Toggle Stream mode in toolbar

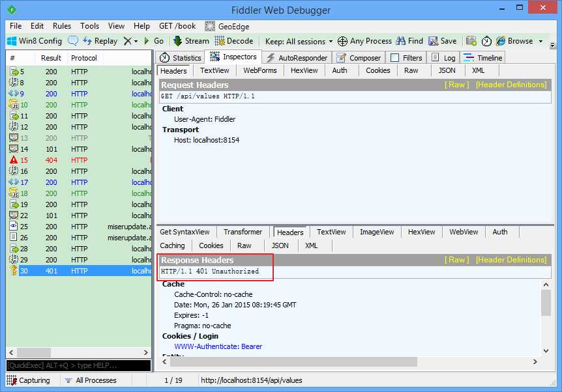(x=191, y=41)
